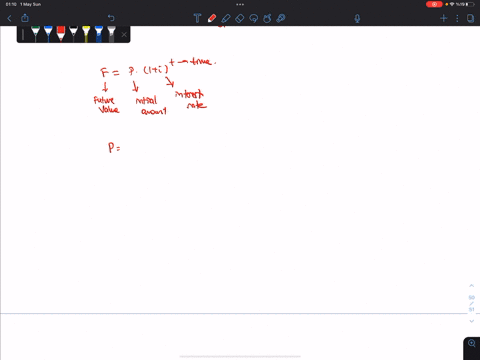Add a new page with plus
The height and width of the screenshot is (360, 480).
pos(444,18)
